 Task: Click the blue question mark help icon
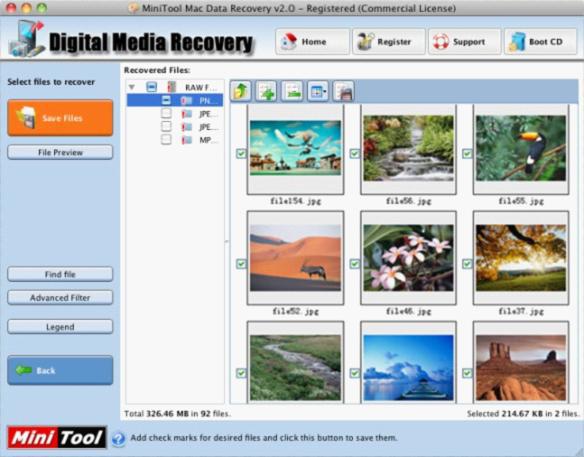pyautogui.click(x=118, y=438)
